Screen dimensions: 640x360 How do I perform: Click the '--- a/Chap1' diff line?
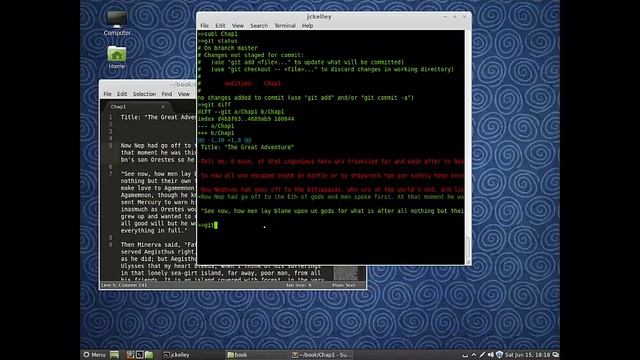coord(216,126)
